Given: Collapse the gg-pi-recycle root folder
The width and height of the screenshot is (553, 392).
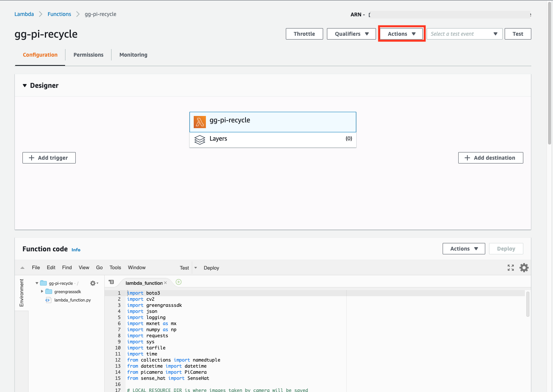Looking at the screenshot, I should (37, 283).
